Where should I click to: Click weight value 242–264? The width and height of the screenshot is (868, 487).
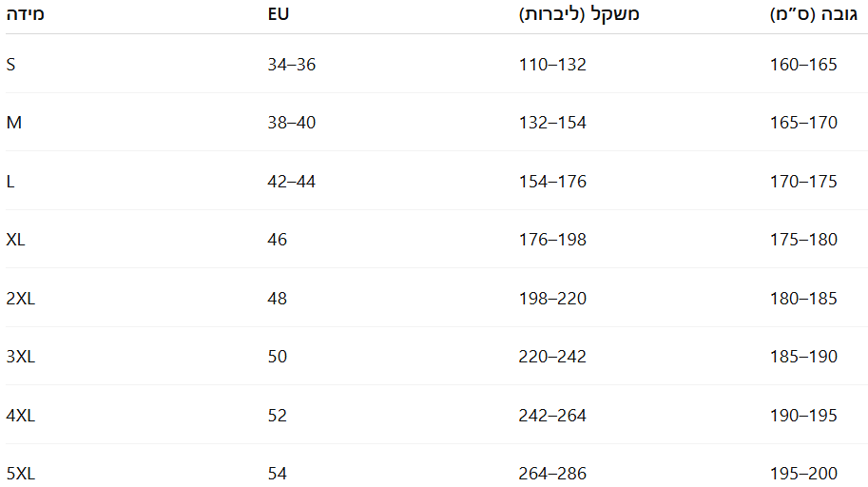pos(552,416)
